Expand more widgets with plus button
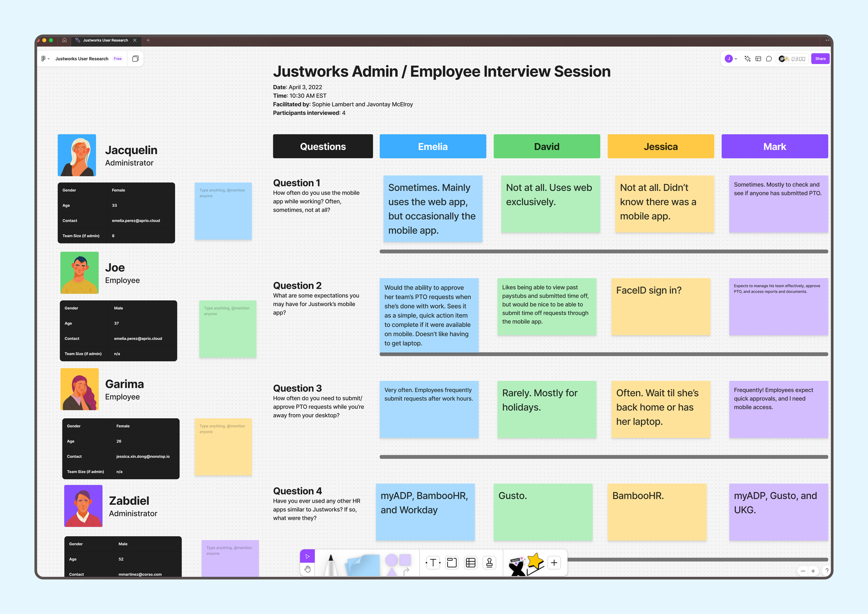This screenshot has height=614, width=868. point(554,563)
